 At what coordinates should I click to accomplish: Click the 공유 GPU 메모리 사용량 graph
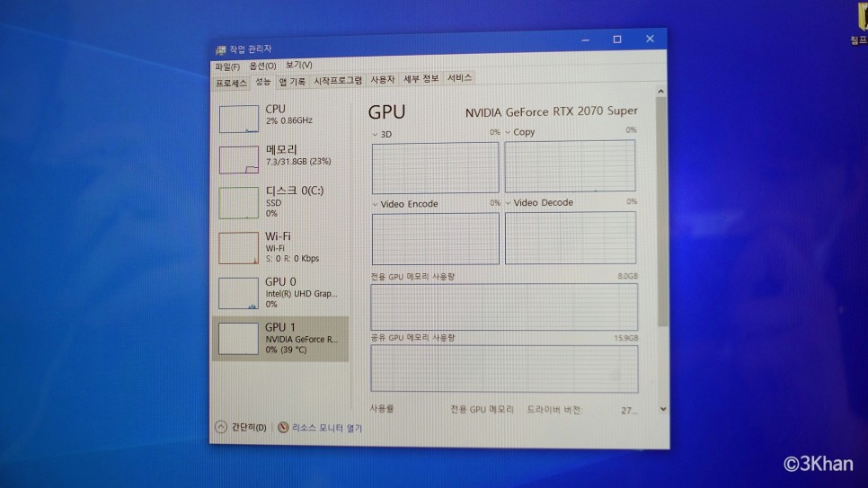click(504, 368)
